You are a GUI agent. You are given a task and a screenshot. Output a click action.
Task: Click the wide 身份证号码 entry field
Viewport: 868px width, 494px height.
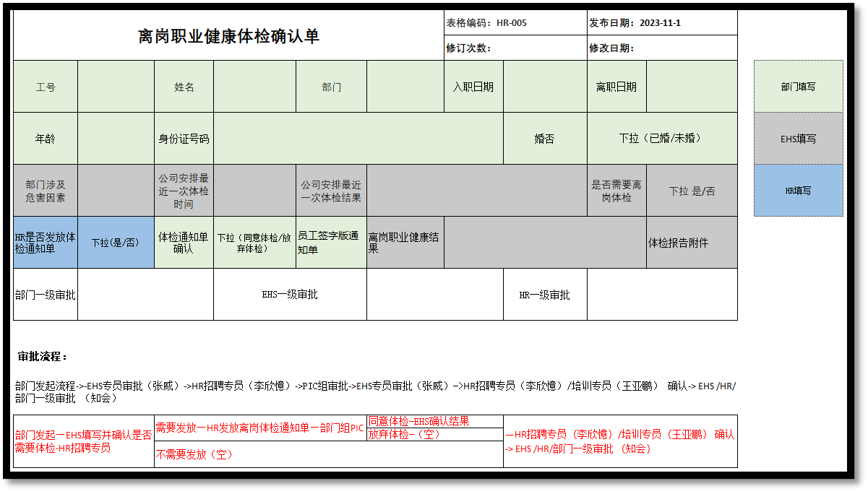coord(358,139)
